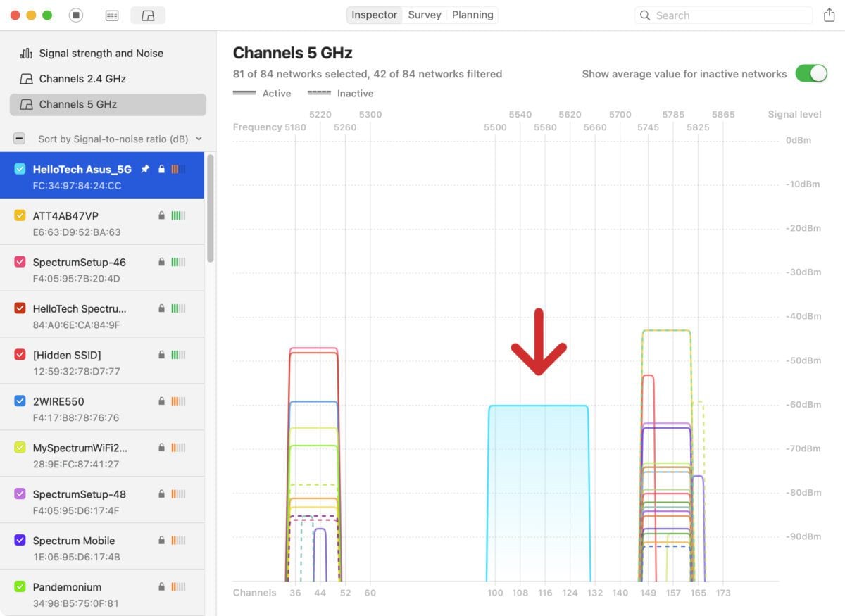Click the lock icon next to ATT4AB47VP
This screenshot has height=616, width=845.
tap(161, 215)
